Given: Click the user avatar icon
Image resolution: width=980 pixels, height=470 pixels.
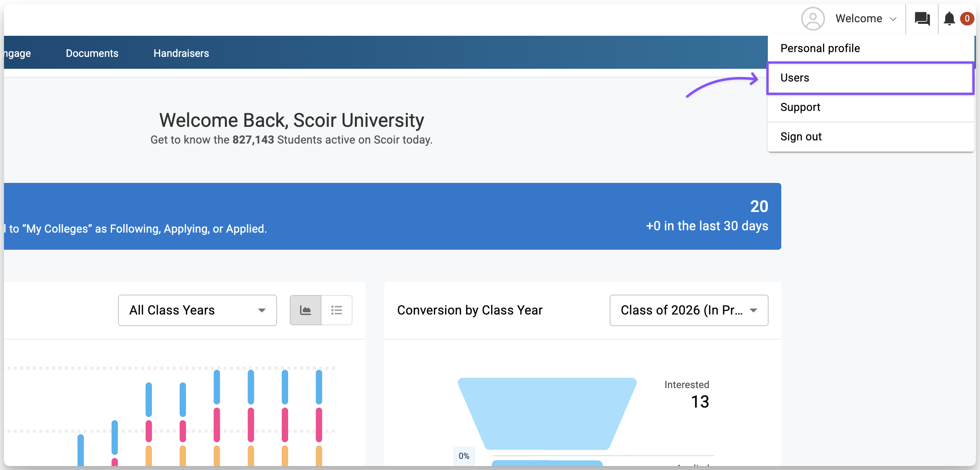Looking at the screenshot, I should pos(813,19).
